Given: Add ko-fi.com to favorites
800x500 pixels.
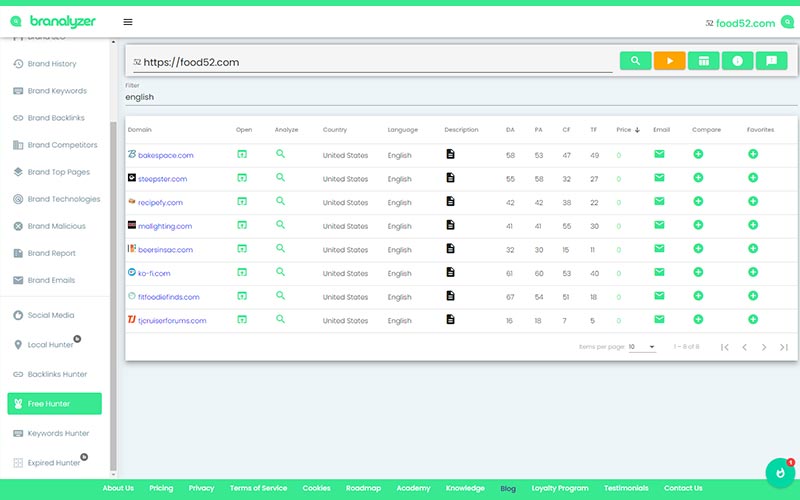Looking at the screenshot, I should (x=753, y=272).
